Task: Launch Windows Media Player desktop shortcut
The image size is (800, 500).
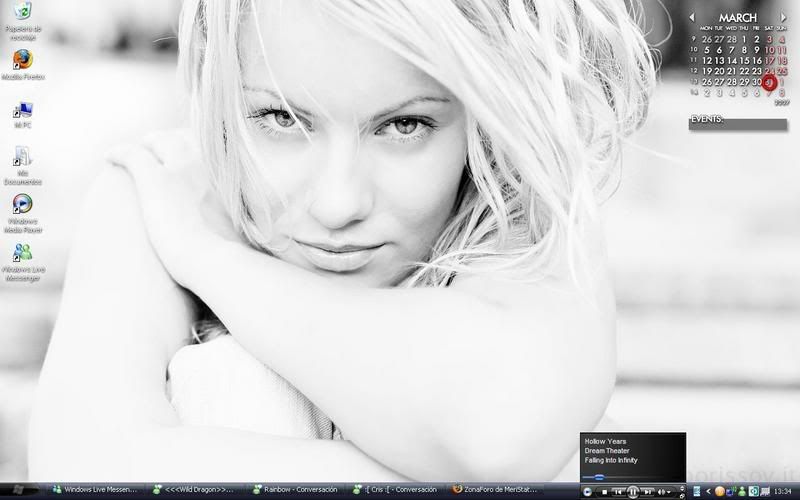Action: [x=22, y=205]
